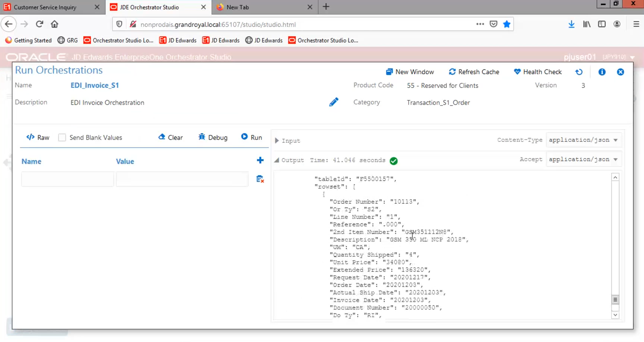Click the Debug bug icon
This screenshot has width=644, height=342.
coord(202,137)
